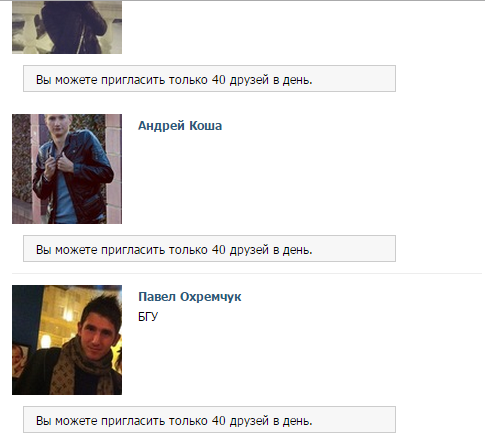Open Андрей Коша profile name link
Viewport: 485px width, 440px height.
[180, 126]
